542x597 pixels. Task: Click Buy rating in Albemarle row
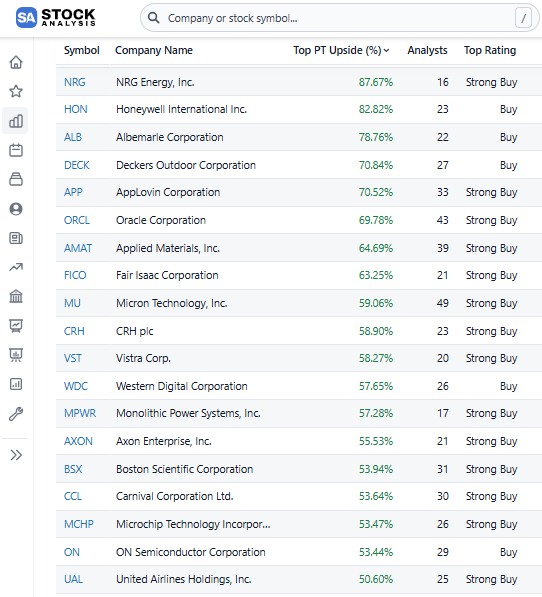coord(509,137)
